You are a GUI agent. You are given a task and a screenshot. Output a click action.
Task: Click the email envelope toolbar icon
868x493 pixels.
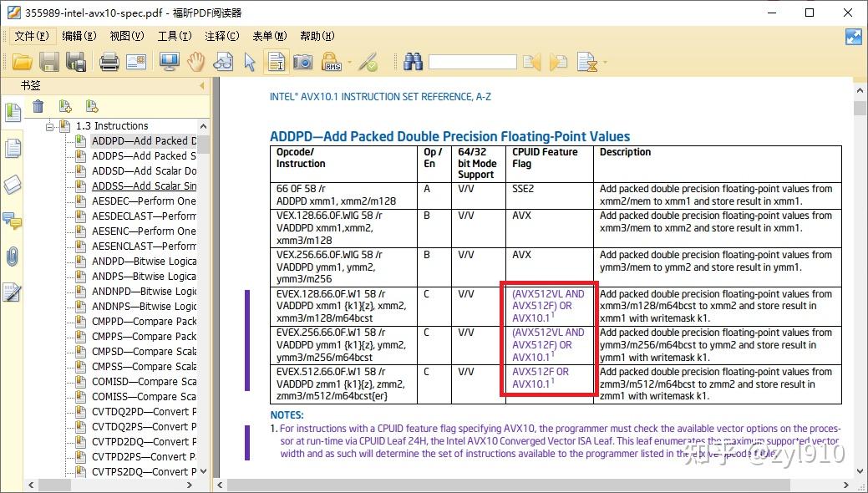pos(136,62)
